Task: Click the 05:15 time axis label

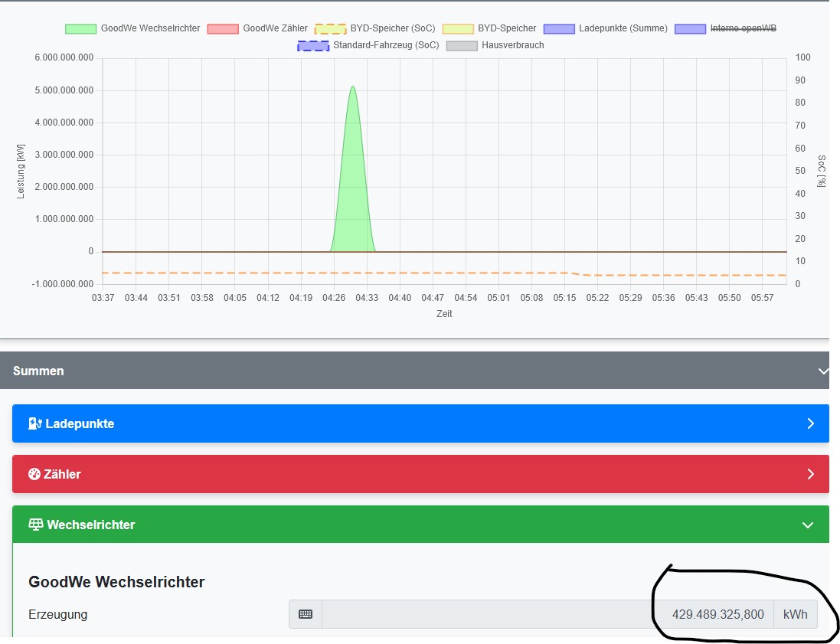Action: click(564, 297)
